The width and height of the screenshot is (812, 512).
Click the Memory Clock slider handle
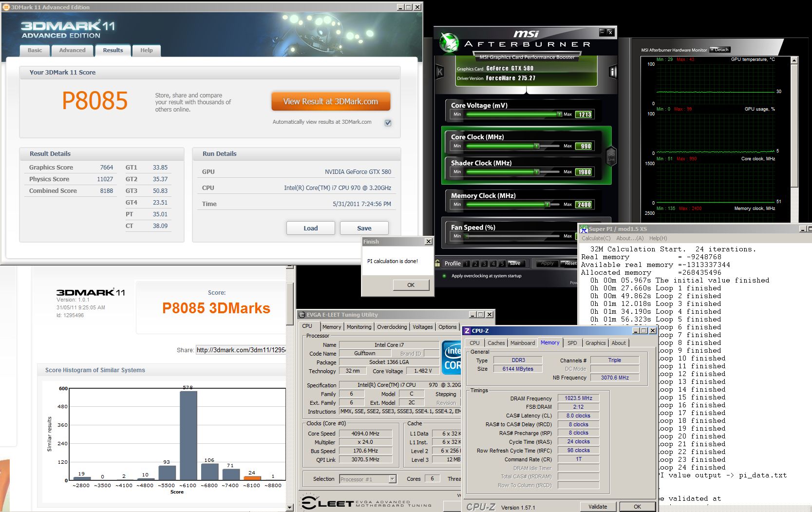[548, 205]
